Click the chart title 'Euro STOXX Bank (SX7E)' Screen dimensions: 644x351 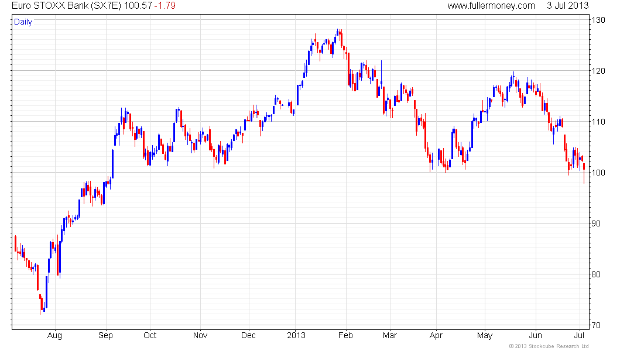[67, 6]
